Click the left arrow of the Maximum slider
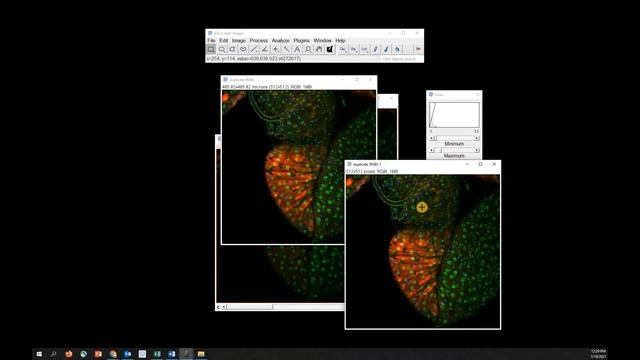This screenshot has width=640, height=360. [x=431, y=150]
